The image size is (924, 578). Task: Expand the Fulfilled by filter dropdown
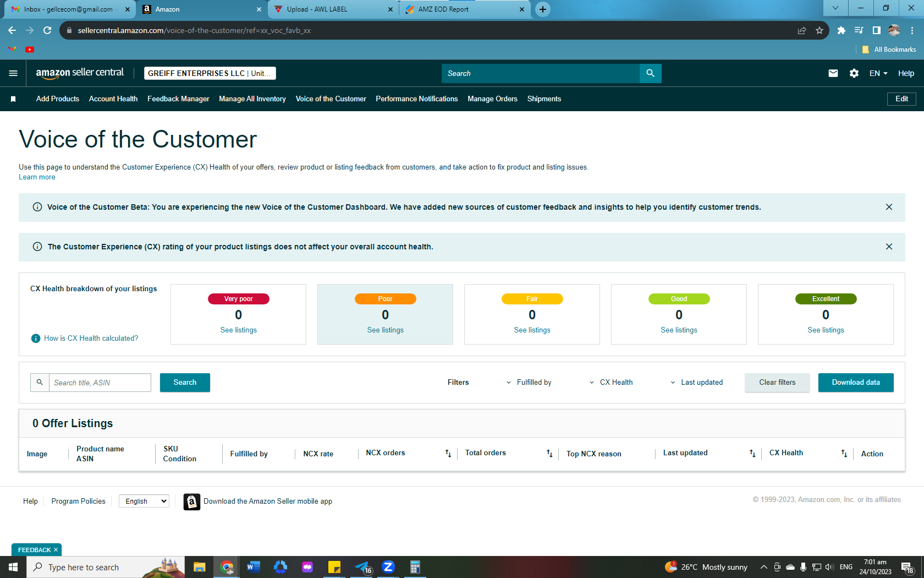pyautogui.click(x=529, y=383)
